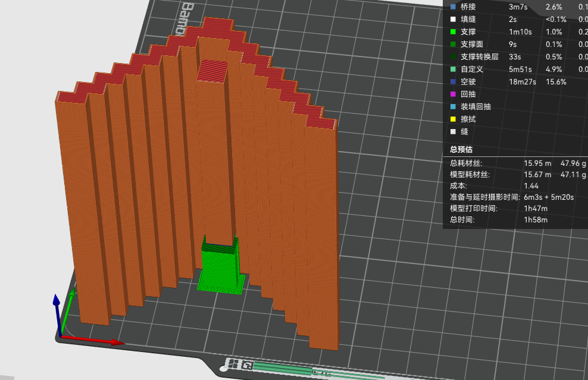588x380 pixels.
Task: Click the magenta 回抽 color swatch
Action: click(x=453, y=94)
